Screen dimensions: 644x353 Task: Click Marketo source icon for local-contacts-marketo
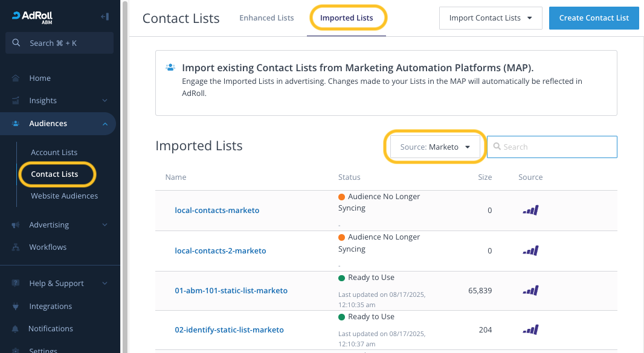530,211
